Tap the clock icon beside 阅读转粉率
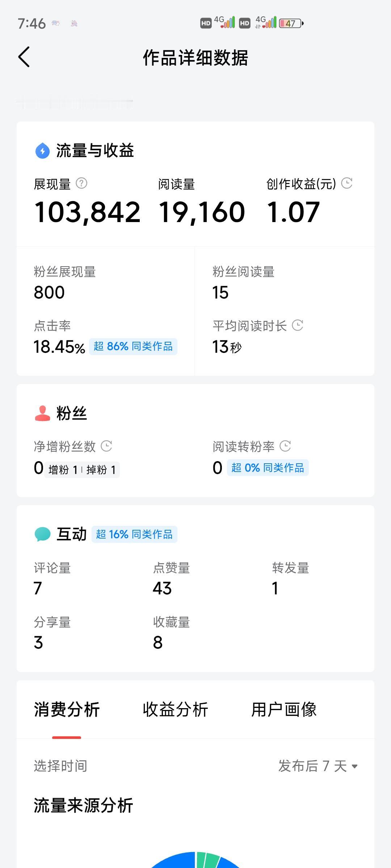391x868 pixels. click(x=285, y=446)
